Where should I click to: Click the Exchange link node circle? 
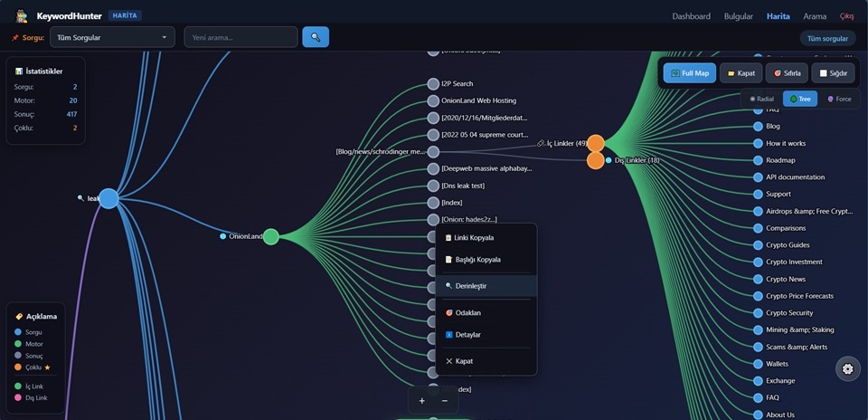[x=758, y=381]
